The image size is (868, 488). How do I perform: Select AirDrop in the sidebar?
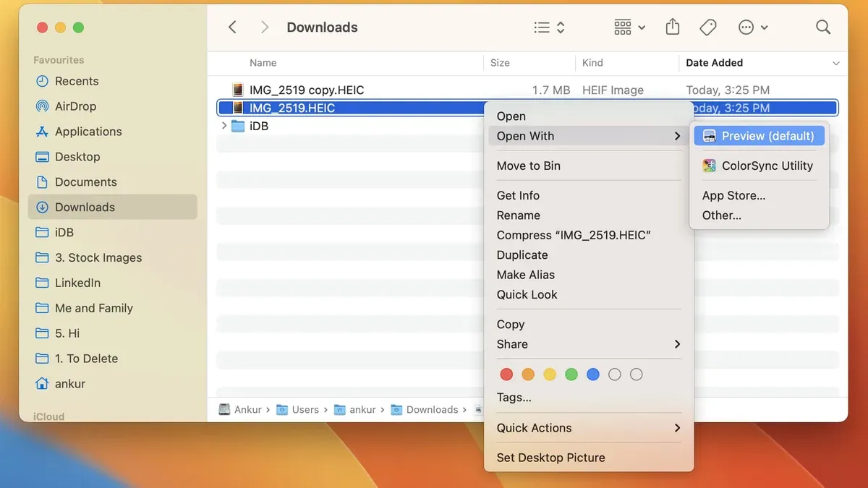(112, 106)
